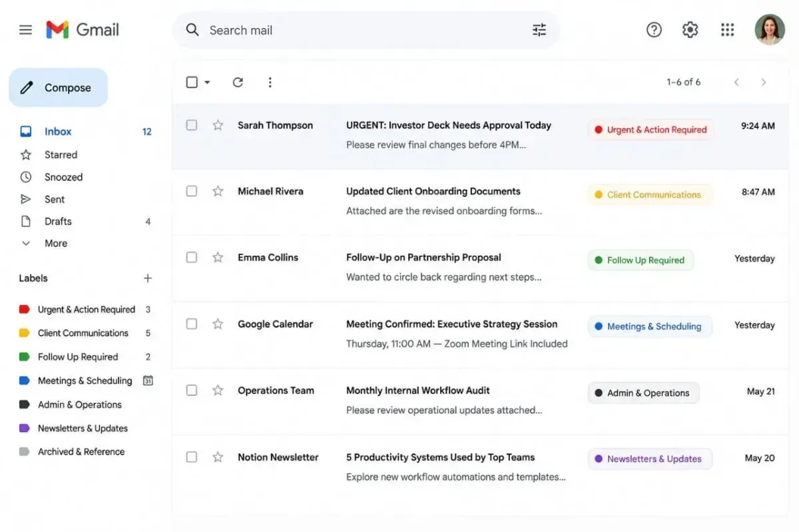
Task: Go to the older page arrow
Action: (763, 83)
